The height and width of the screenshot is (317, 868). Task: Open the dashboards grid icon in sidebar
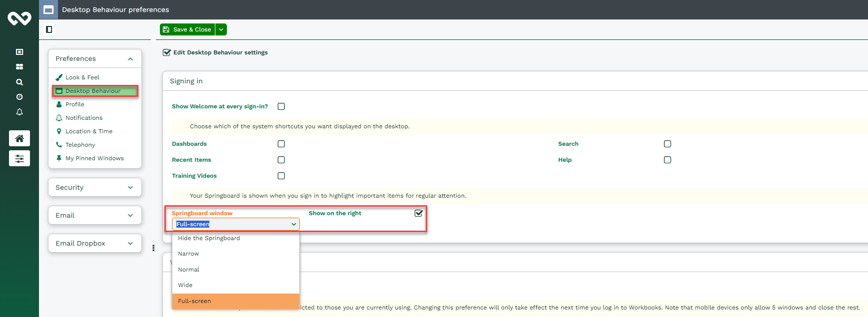click(x=19, y=67)
